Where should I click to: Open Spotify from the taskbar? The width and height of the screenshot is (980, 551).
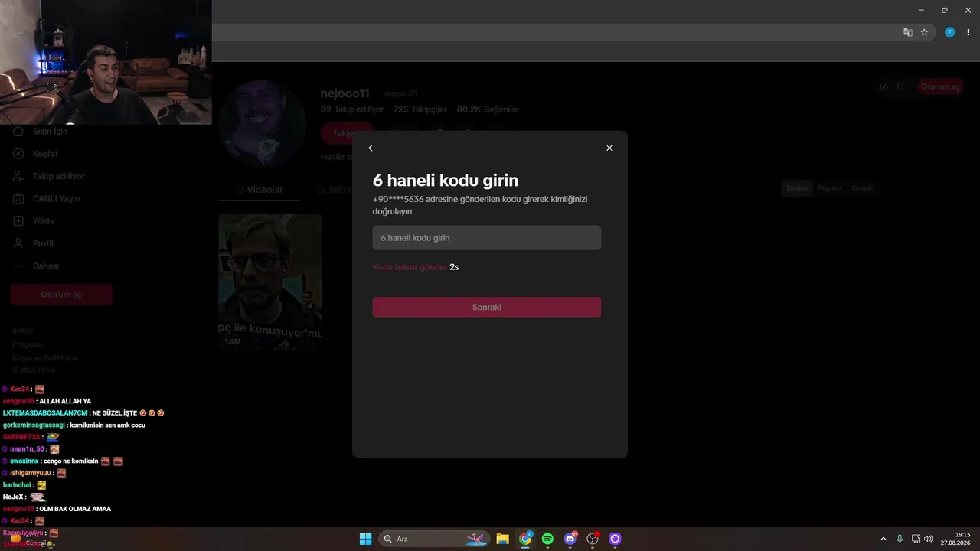click(547, 539)
